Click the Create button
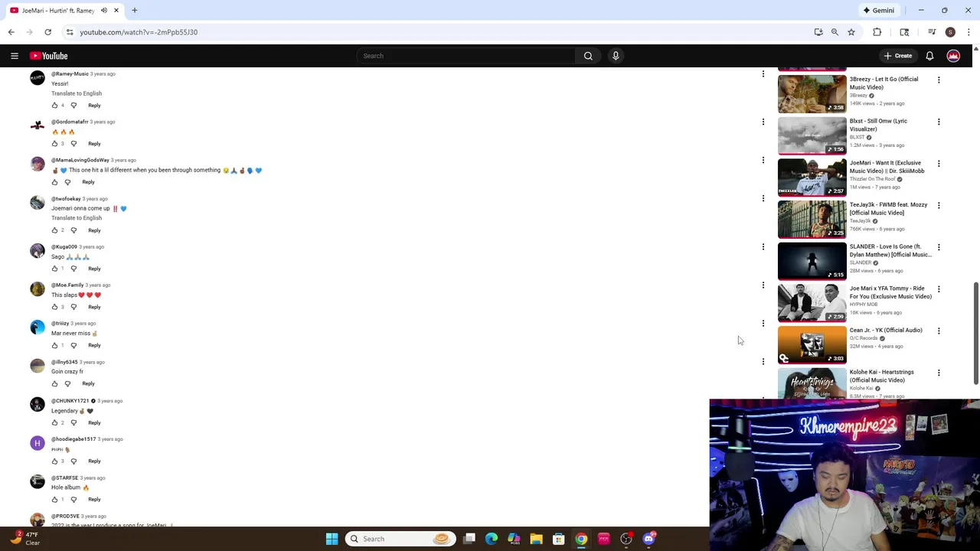This screenshot has width=980, height=551. tap(898, 56)
